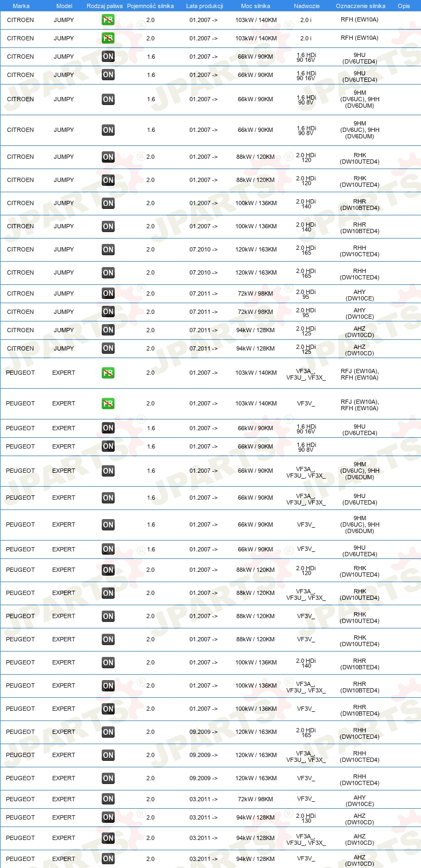Click diesel ON icon, Peugeot 1.6 HDi 90 8V

(108, 446)
